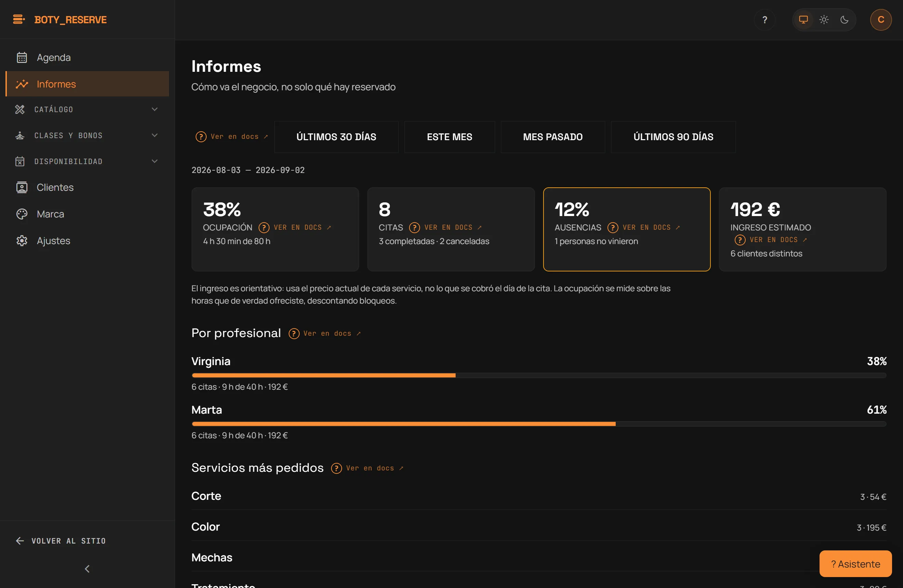Click Virginia's occupancy progress bar

tap(539, 375)
